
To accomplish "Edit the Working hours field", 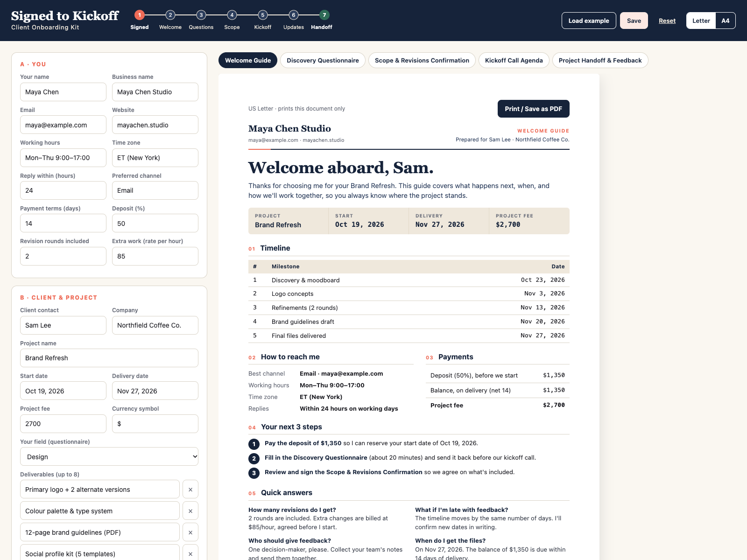I will pyautogui.click(x=63, y=158).
